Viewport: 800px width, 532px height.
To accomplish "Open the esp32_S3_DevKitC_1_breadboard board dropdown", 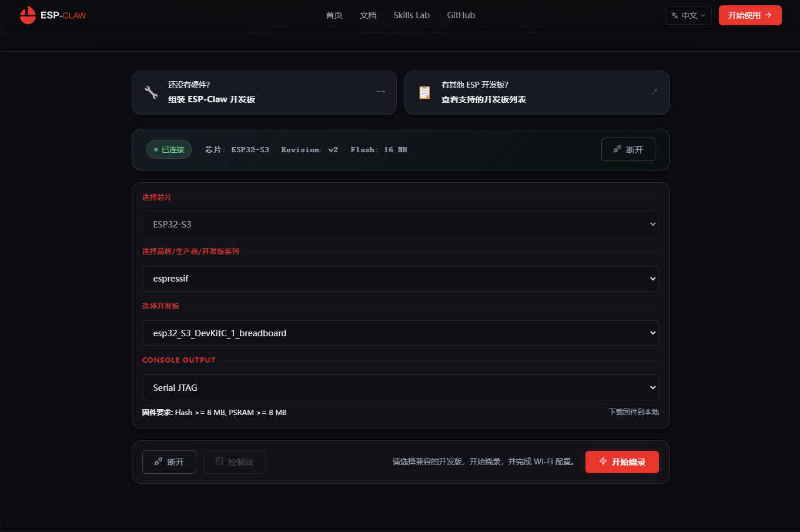I will pyautogui.click(x=400, y=333).
